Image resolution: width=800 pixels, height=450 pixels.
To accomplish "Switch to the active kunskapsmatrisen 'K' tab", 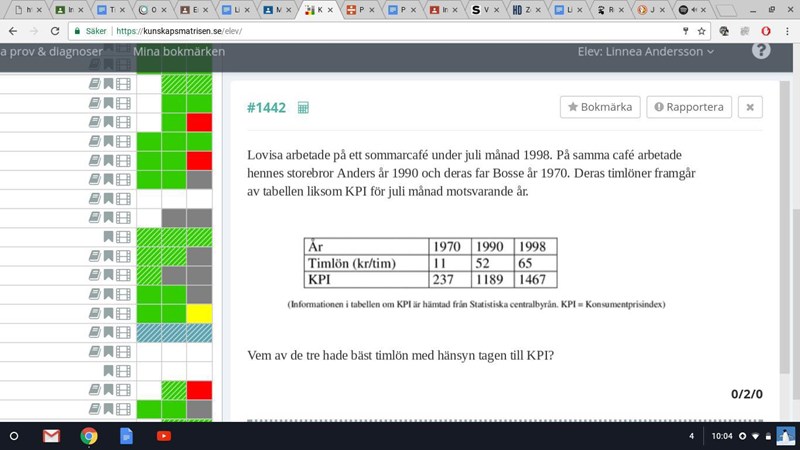I will (318, 9).
